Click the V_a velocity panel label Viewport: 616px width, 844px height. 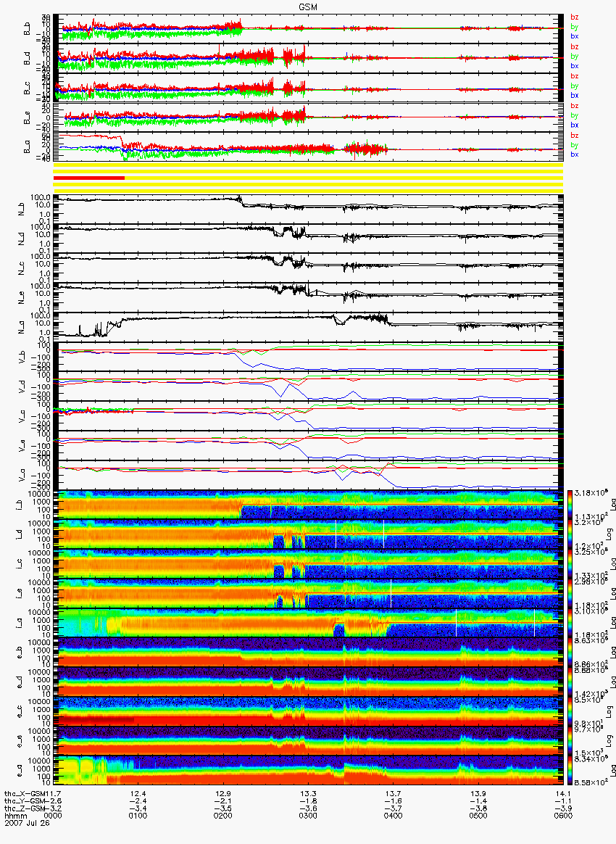click(x=22, y=473)
